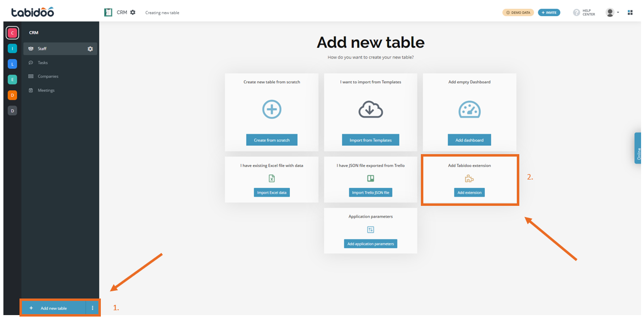Screen dimensions: 644x319
Task: Open Staff table settings gear
Action: (x=90, y=49)
